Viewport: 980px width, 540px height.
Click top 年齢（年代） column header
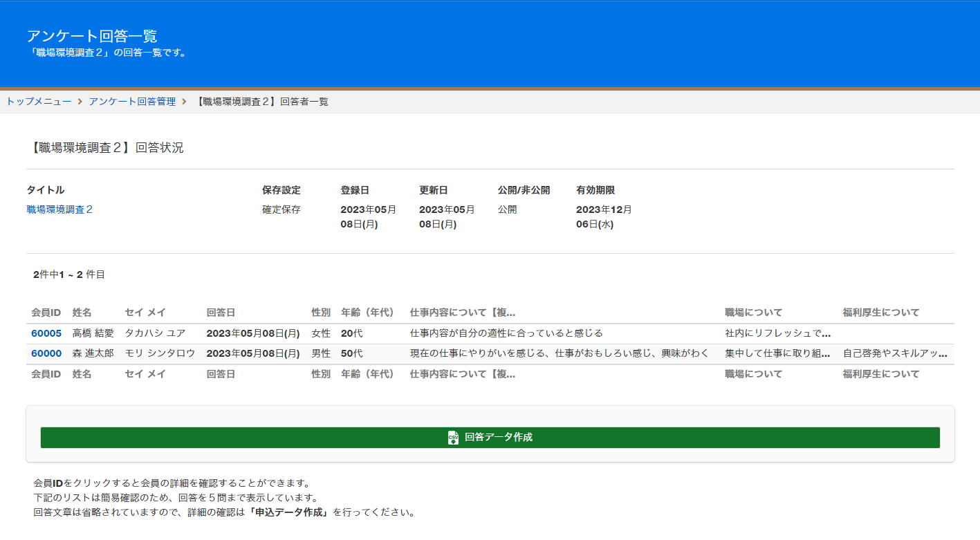coord(367,313)
